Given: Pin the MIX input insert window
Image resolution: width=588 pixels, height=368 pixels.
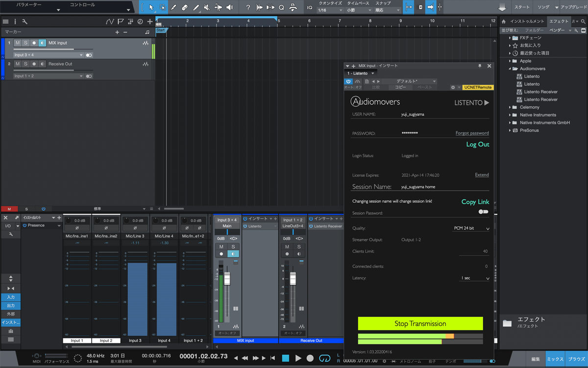Looking at the screenshot, I should [x=480, y=65].
